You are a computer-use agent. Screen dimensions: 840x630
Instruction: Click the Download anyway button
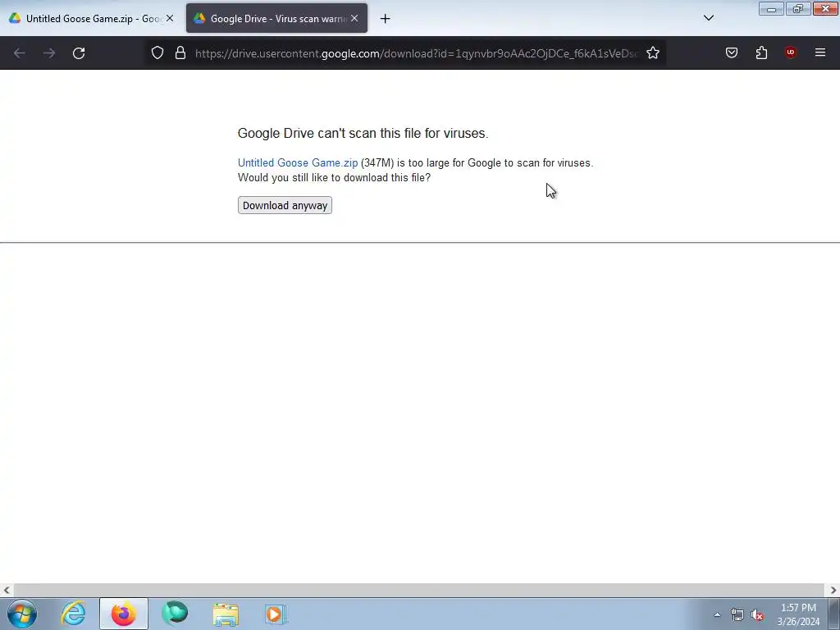tap(285, 205)
